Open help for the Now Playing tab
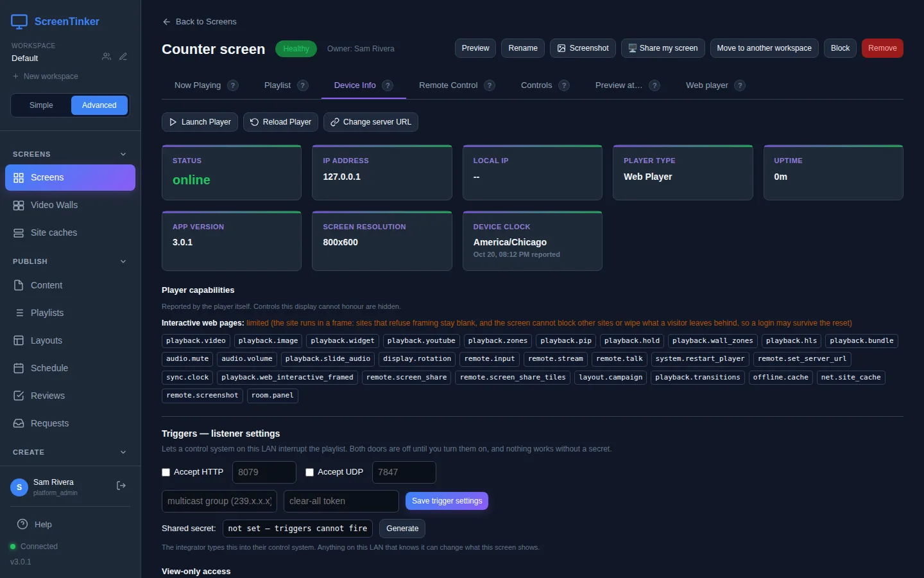Image resolution: width=924 pixels, height=578 pixels. [233, 85]
